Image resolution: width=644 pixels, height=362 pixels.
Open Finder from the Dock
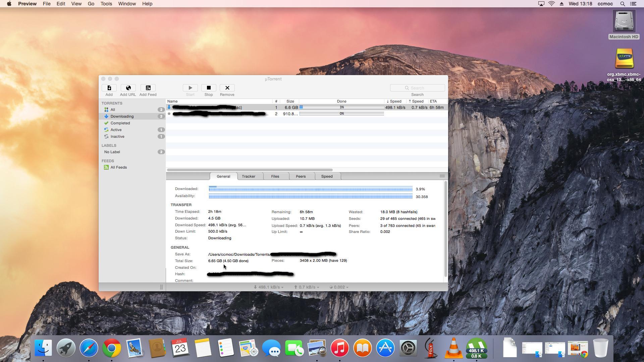[x=43, y=348]
